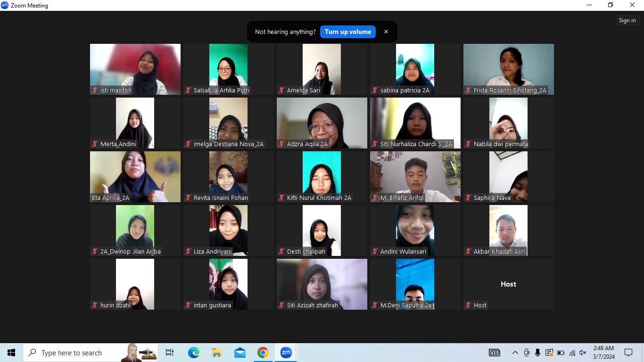Open the notification center icon
The height and width of the screenshot is (362, 644).
[x=628, y=353]
